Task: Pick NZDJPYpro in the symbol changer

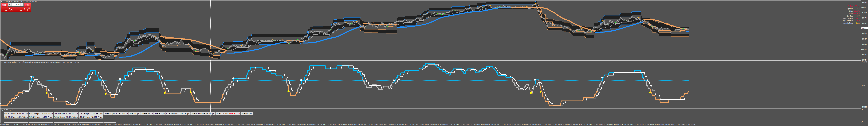Action: [47, 117]
